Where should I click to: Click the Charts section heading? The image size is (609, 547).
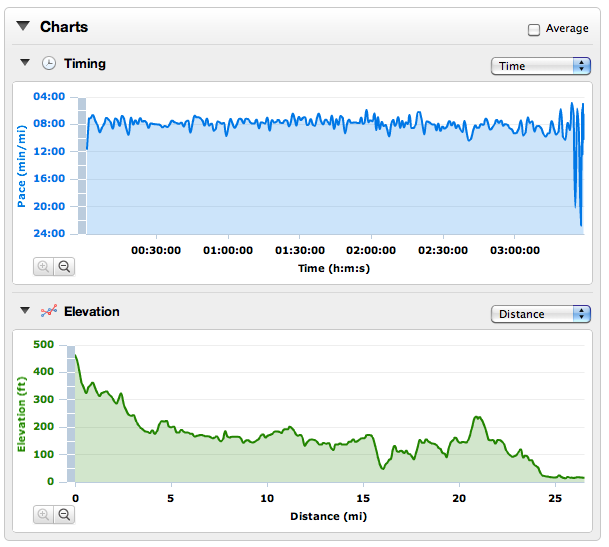tap(64, 27)
